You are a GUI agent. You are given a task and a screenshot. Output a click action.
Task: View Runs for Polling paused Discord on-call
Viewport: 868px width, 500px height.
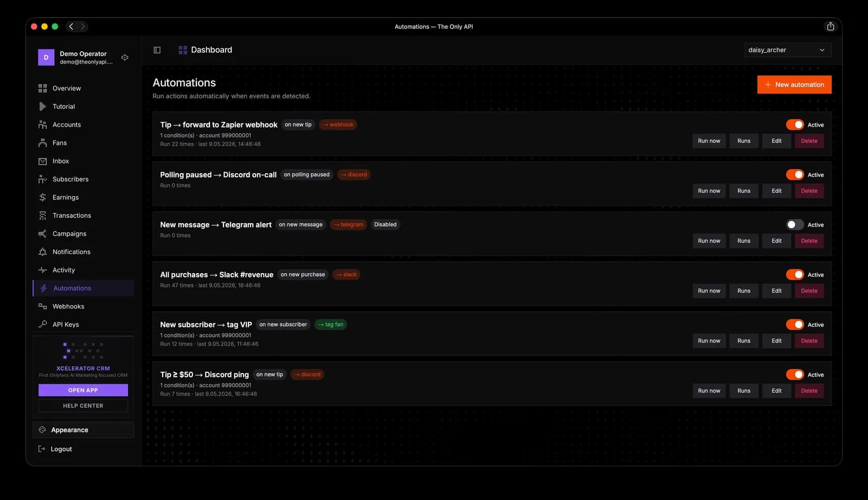(744, 191)
